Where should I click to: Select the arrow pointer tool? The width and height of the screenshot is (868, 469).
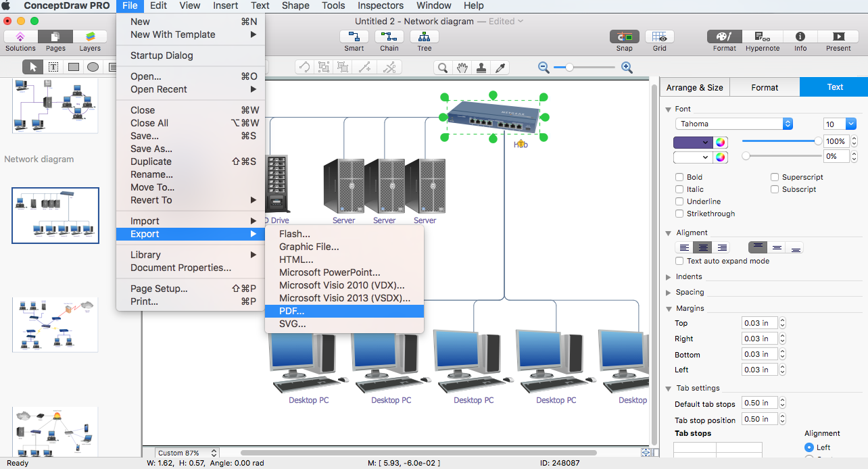point(33,67)
